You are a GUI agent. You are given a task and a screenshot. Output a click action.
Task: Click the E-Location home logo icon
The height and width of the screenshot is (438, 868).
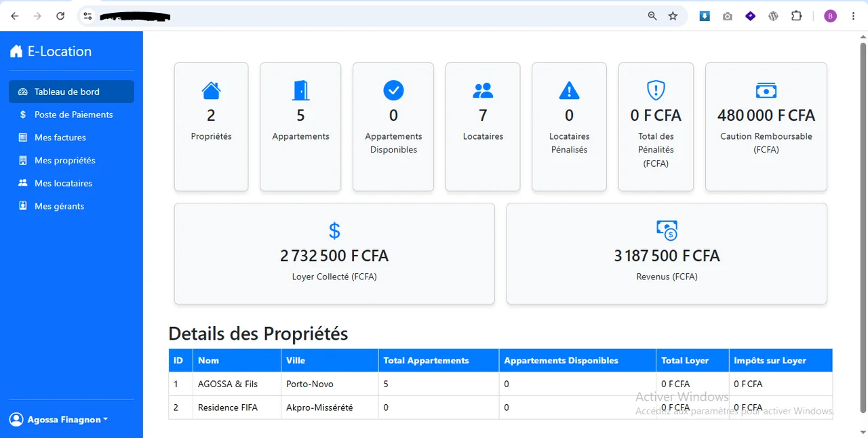[x=16, y=52]
